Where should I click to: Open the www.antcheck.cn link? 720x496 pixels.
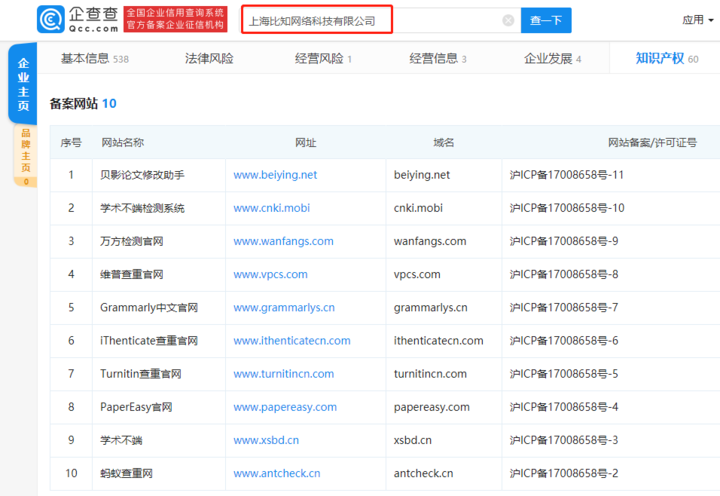tap(276, 473)
